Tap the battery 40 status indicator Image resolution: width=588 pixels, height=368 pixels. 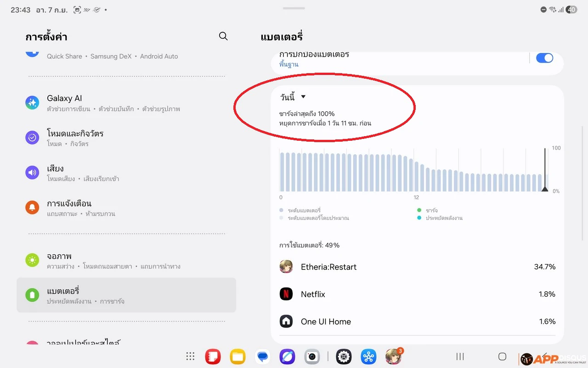[571, 10]
